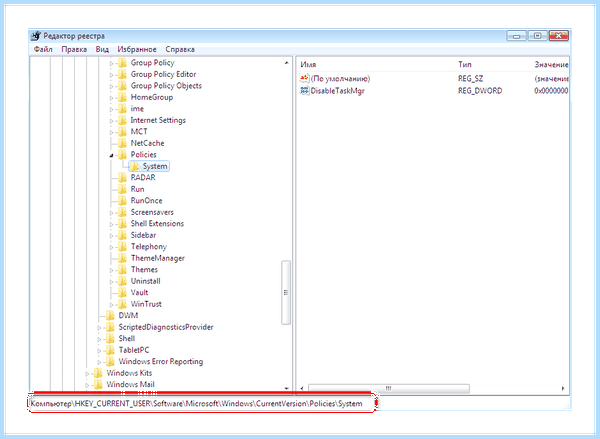
Task: Expand the Telephony key
Action: click(111, 247)
